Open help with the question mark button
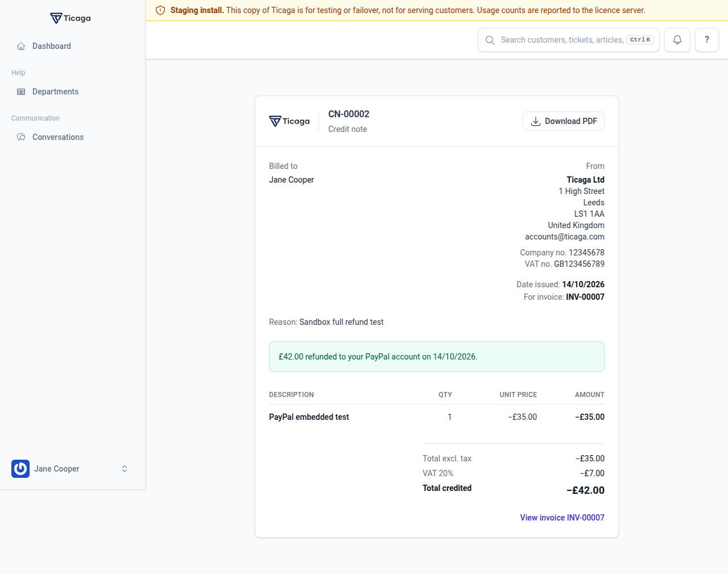The height and width of the screenshot is (574, 728). pos(707,40)
